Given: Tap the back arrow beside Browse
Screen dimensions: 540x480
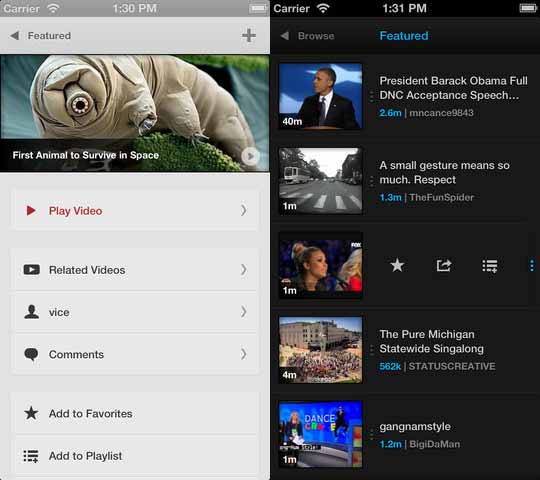Looking at the screenshot, I should [x=284, y=35].
